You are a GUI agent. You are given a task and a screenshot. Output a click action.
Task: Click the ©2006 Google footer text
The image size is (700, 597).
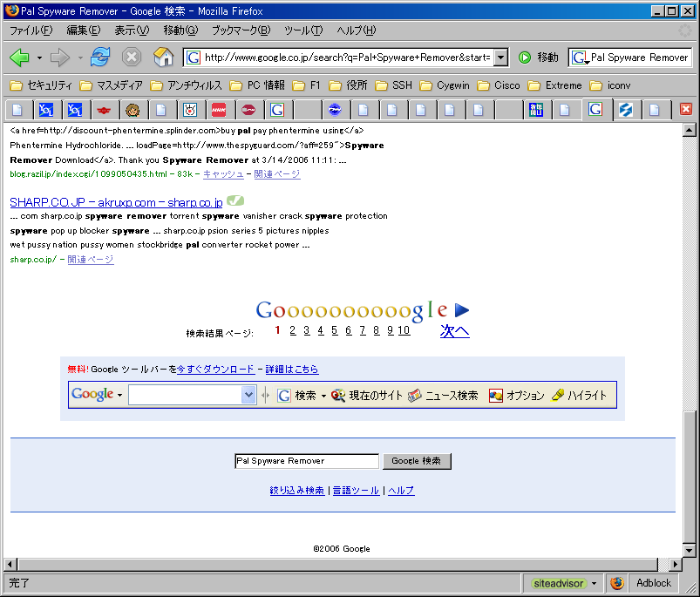coord(342,549)
